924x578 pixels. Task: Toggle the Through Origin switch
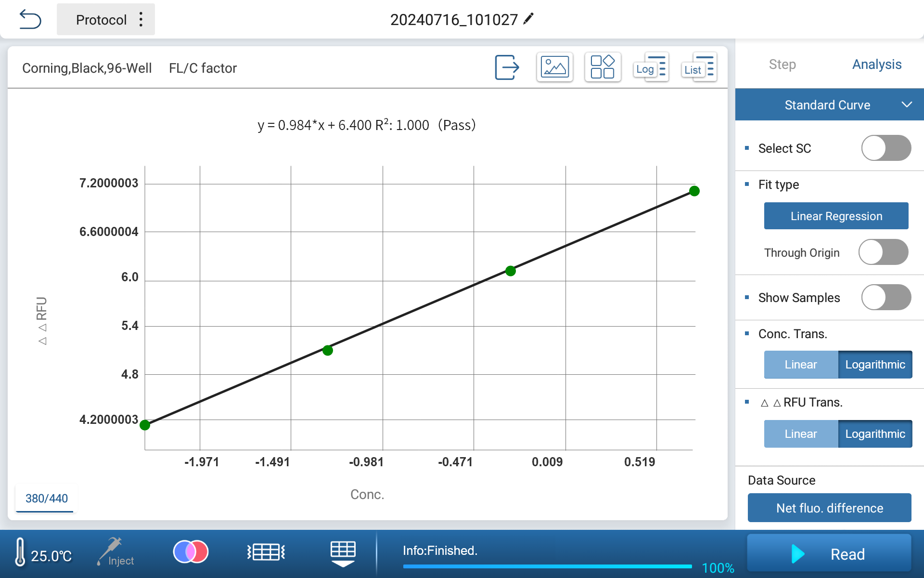tap(883, 252)
